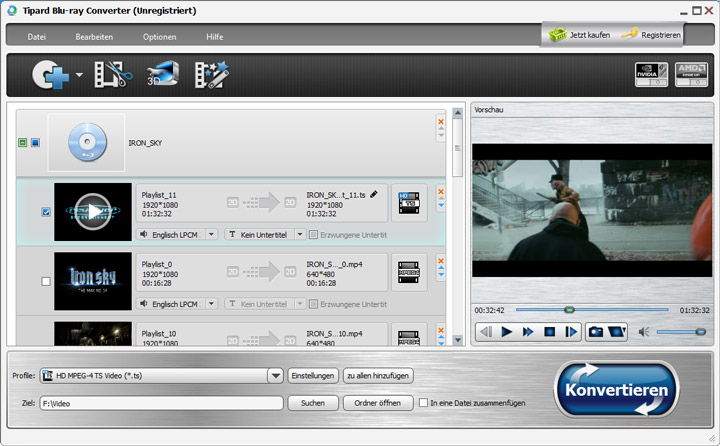
Task: Open the video clip scissors tool
Action: pyautogui.click(x=113, y=74)
